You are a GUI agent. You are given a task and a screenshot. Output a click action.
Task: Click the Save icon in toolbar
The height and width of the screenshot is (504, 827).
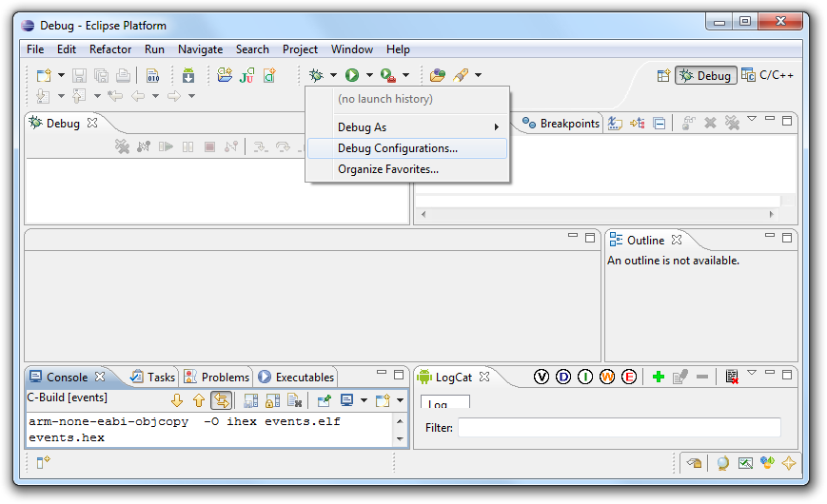[x=79, y=75]
